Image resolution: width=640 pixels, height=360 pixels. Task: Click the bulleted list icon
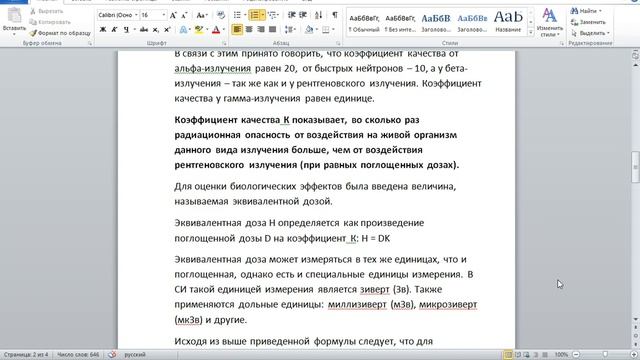pos(237,15)
